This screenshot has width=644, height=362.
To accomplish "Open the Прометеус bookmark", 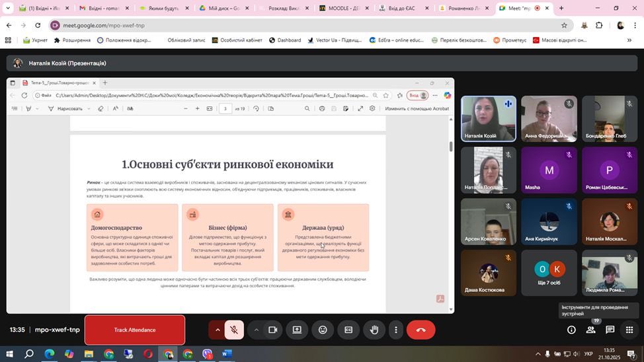I will (510, 40).
